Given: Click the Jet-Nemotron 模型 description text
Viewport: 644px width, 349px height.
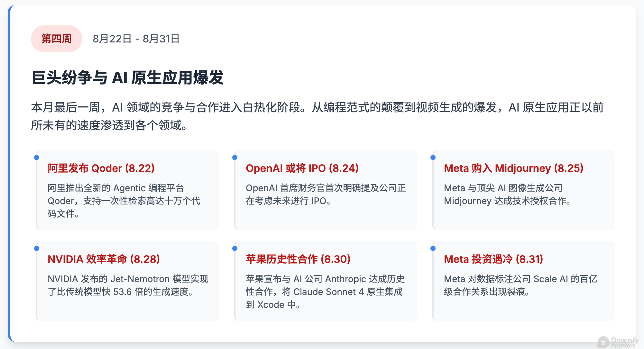Looking at the screenshot, I should (128, 285).
